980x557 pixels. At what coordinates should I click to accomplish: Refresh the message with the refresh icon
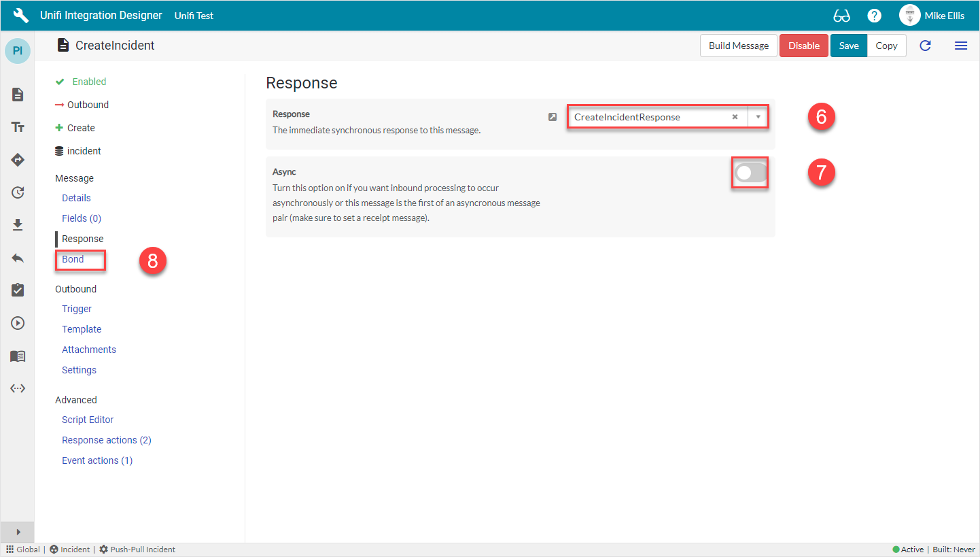925,46
